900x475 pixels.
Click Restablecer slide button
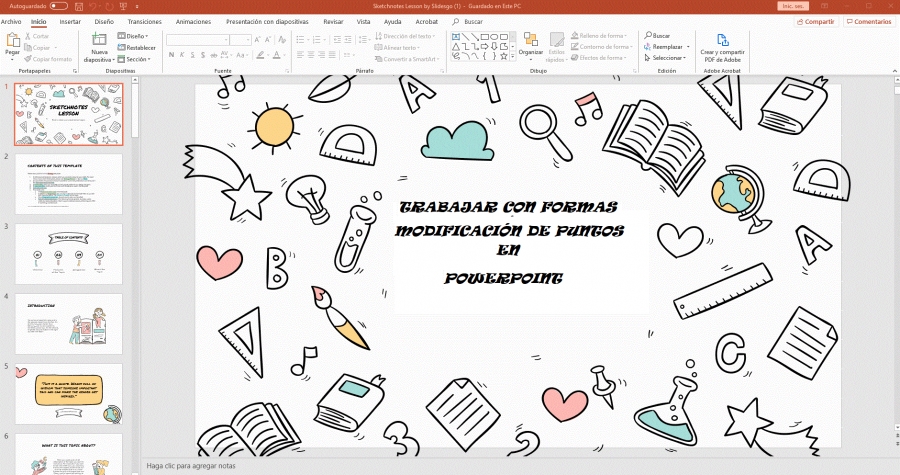pos(137,48)
